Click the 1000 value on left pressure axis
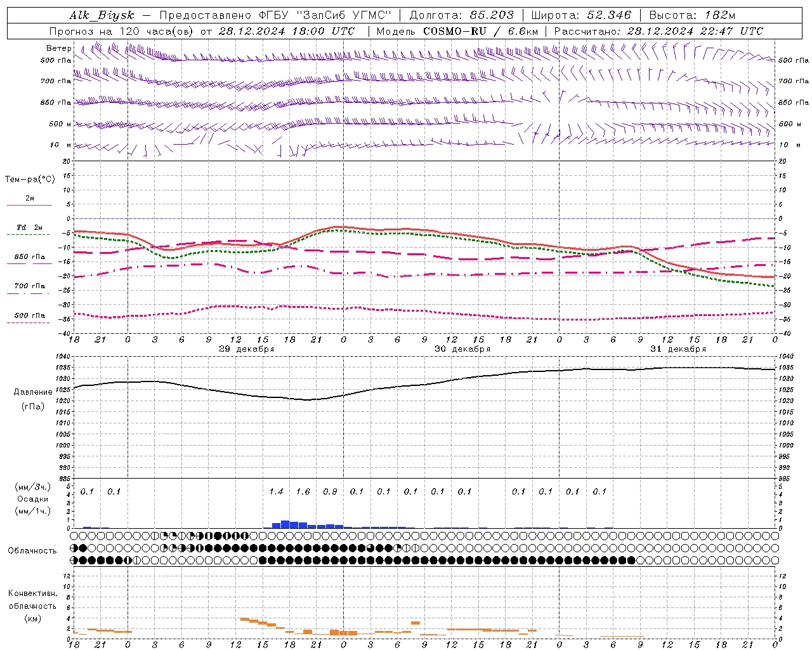The width and height of the screenshot is (812, 650). [63, 446]
